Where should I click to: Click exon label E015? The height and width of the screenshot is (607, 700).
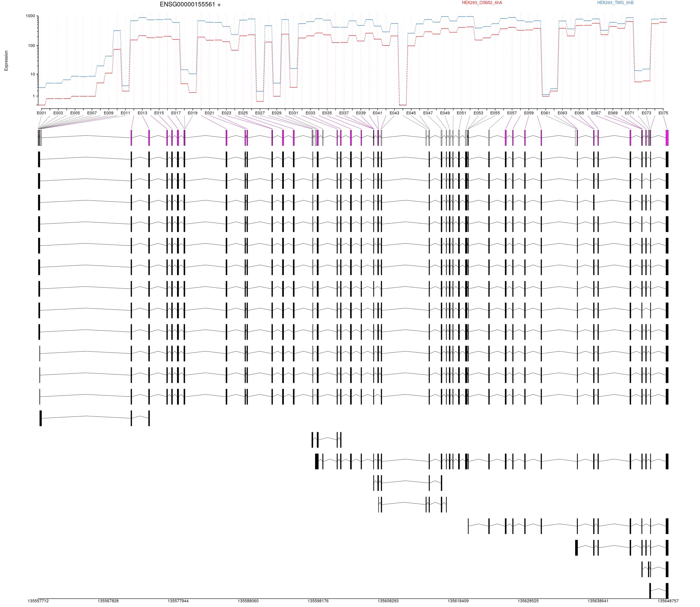pos(159,113)
